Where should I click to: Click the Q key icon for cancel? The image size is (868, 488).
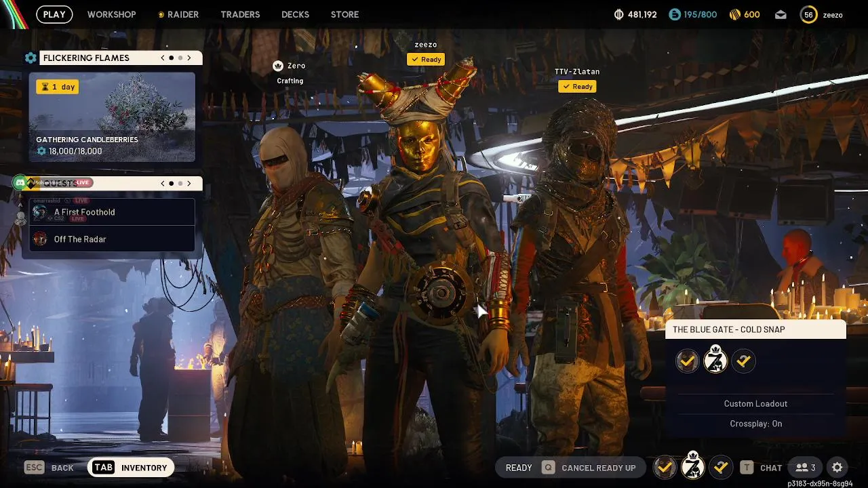click(x=548, y=468)
